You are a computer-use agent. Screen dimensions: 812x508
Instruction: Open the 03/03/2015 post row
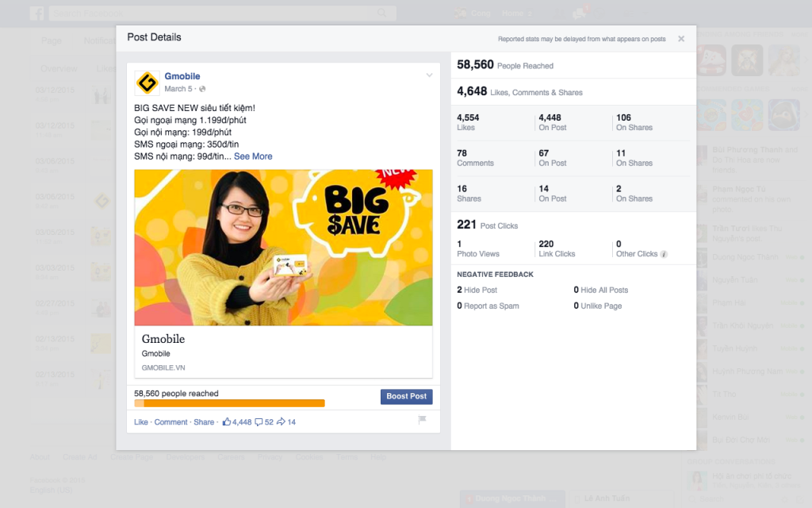[72, 271]
